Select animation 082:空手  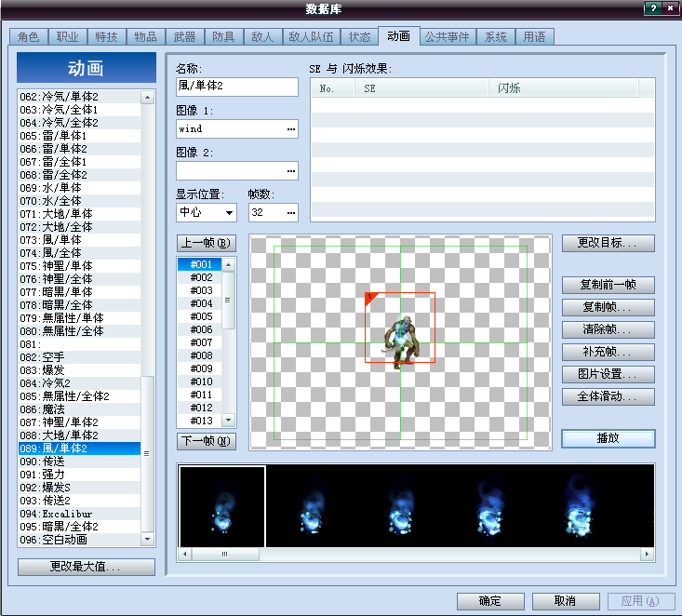pyautogui.click(x=80, y=357)
